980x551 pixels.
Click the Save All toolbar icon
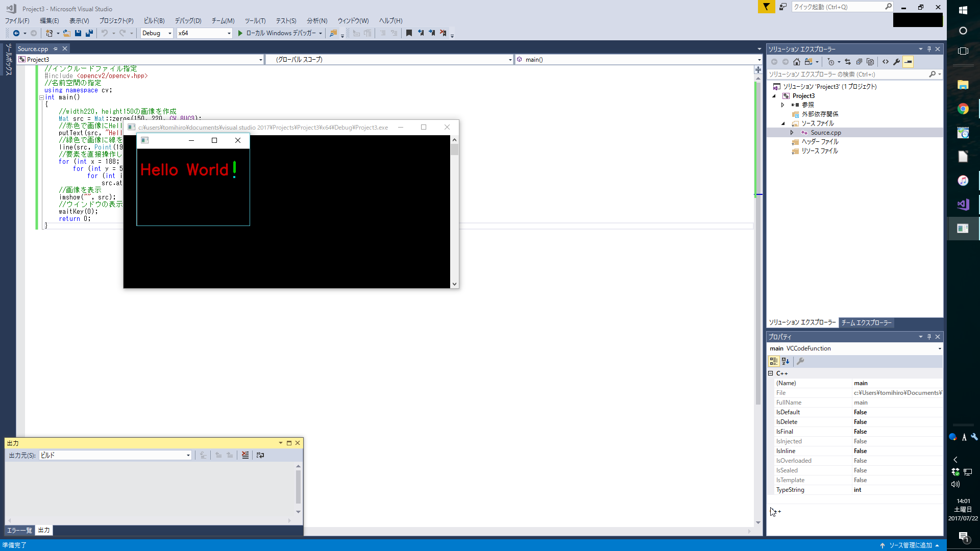pos(89,33)
